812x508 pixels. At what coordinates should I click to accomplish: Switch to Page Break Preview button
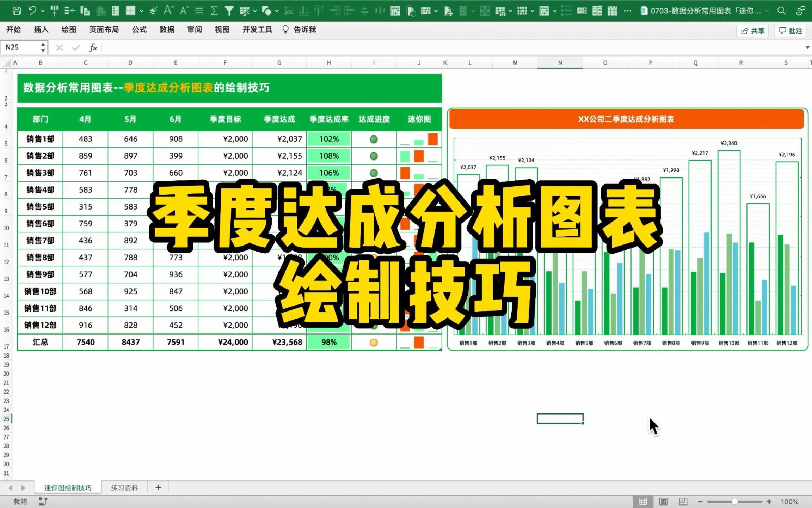683,501
